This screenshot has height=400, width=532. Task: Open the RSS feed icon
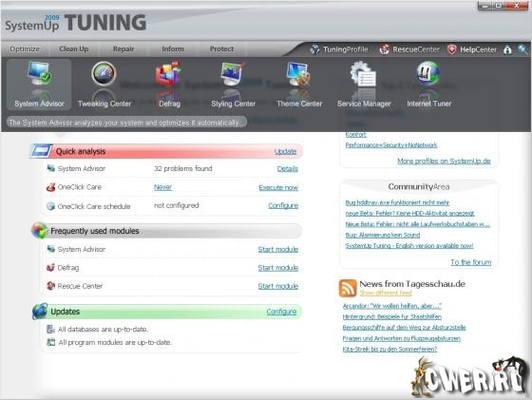tap(348, 288)
